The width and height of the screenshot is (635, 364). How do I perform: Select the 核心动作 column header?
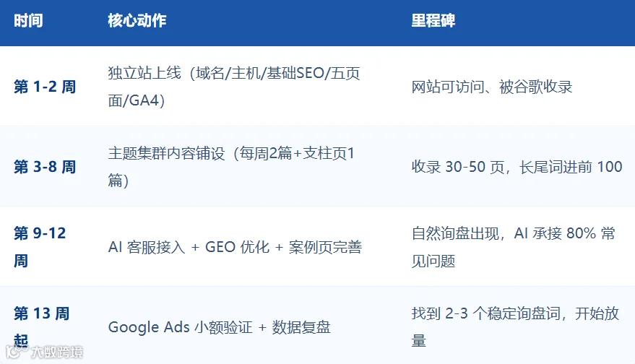click(137, 20)
